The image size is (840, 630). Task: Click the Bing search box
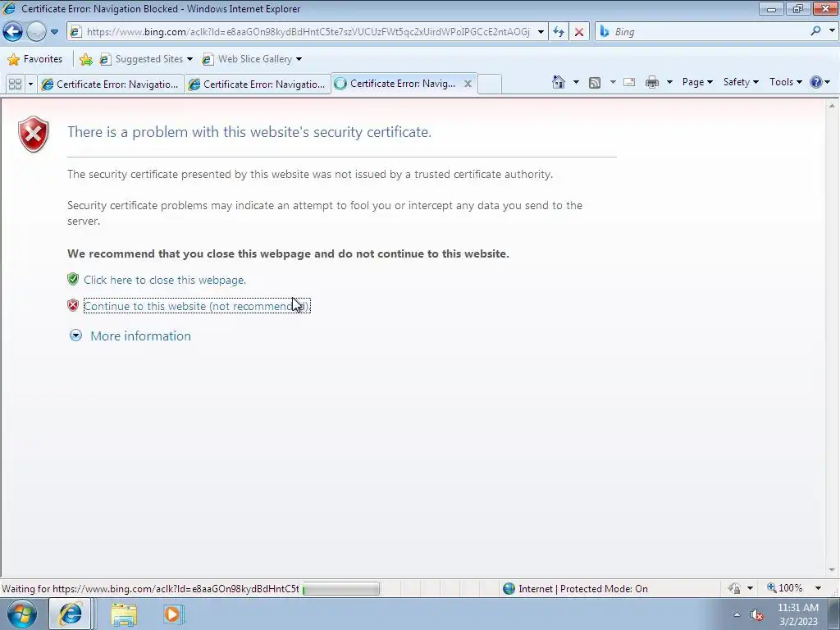point(707,32)
